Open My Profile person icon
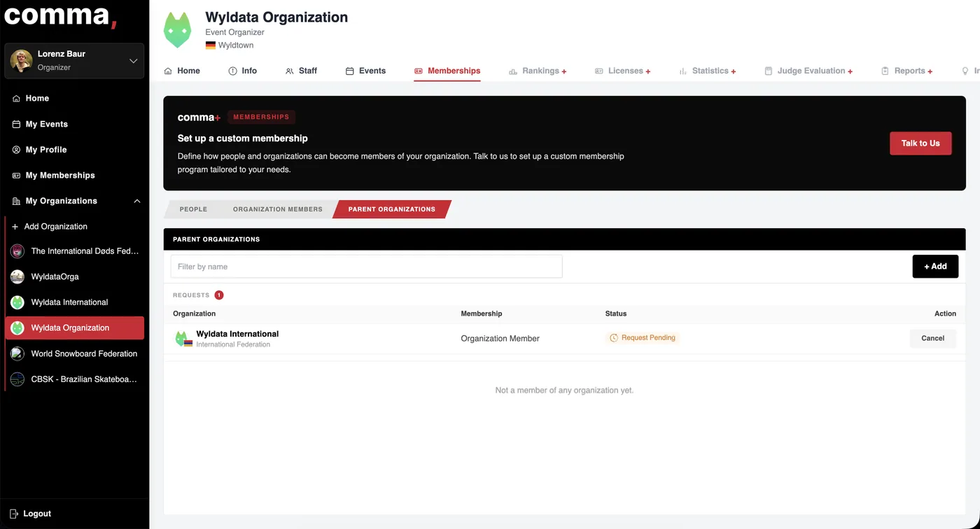 [16, 150]
